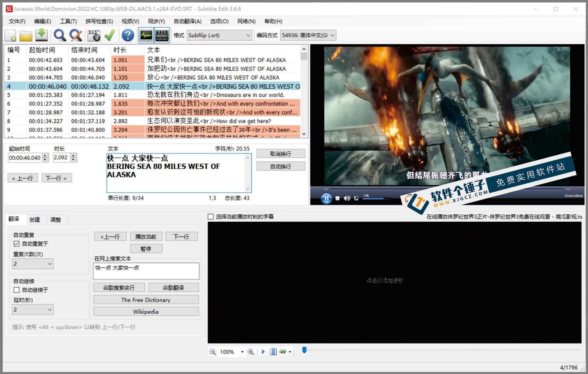588x374 pixels.
Task: Open a subtitle file via folder icon
Action: [x=26, y=35]
